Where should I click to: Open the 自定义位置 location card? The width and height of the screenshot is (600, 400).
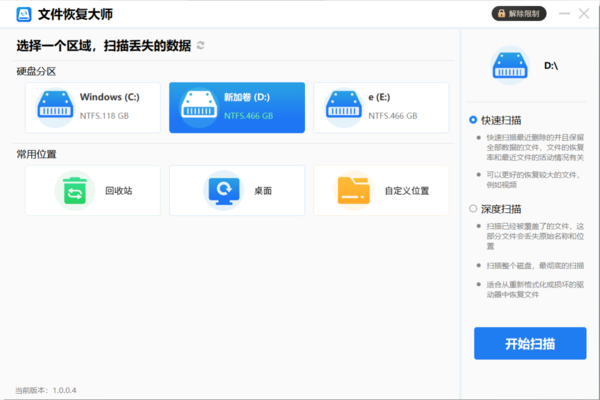(x=381, y=191)
